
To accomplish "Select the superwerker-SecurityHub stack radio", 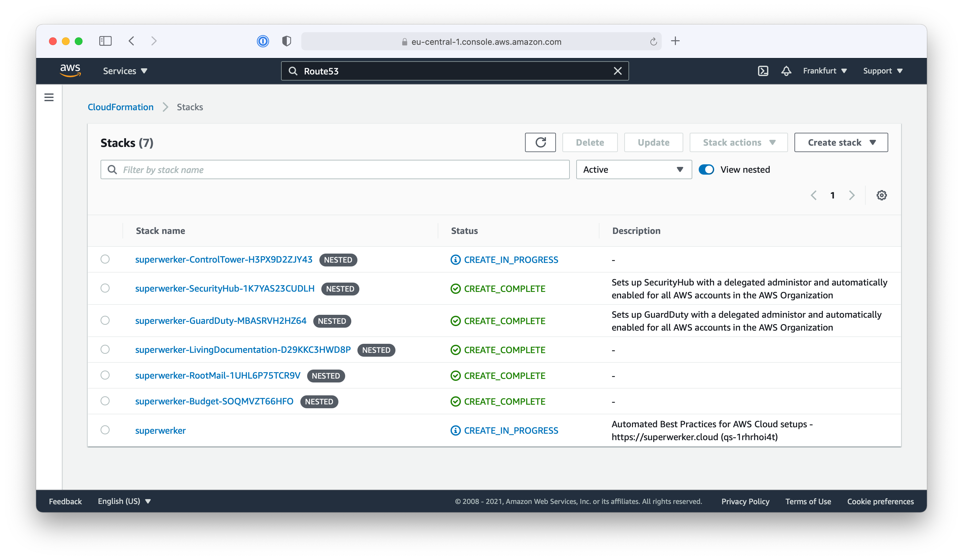I will tap(105, 288).
